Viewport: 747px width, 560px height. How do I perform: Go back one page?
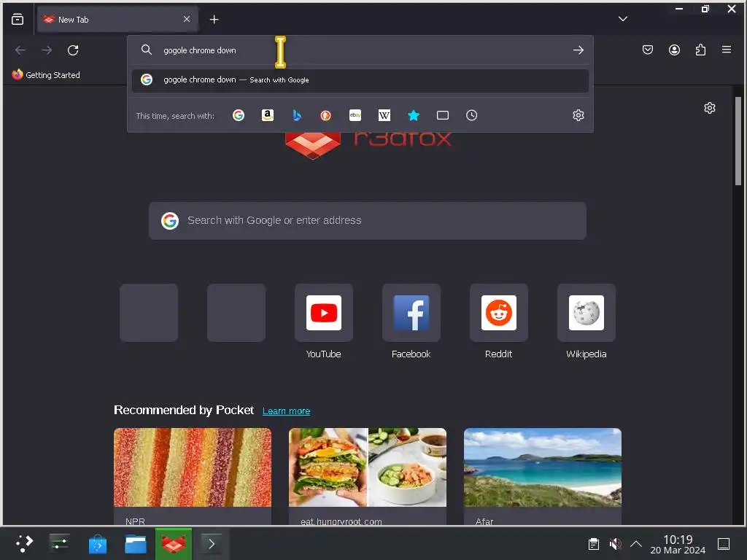20,50
